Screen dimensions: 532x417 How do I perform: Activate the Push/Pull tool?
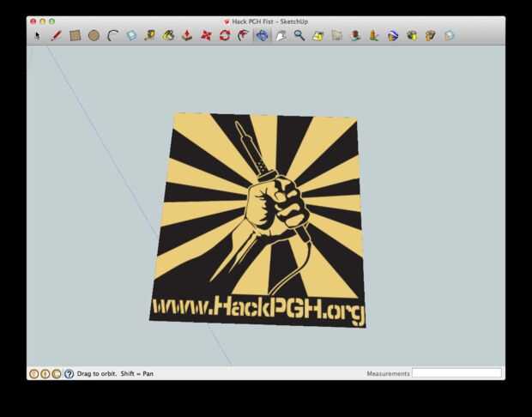[187, 35]
